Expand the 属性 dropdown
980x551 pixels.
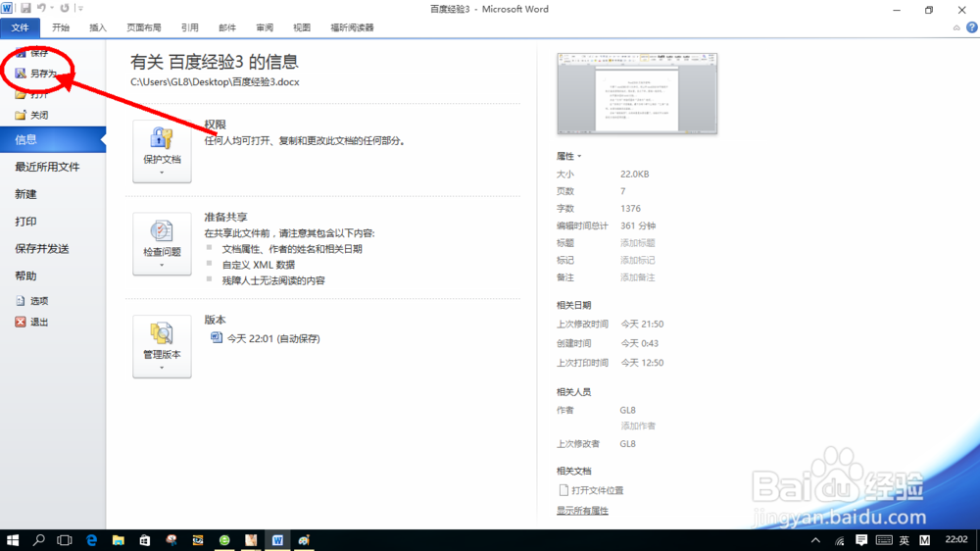click(568, 156)
